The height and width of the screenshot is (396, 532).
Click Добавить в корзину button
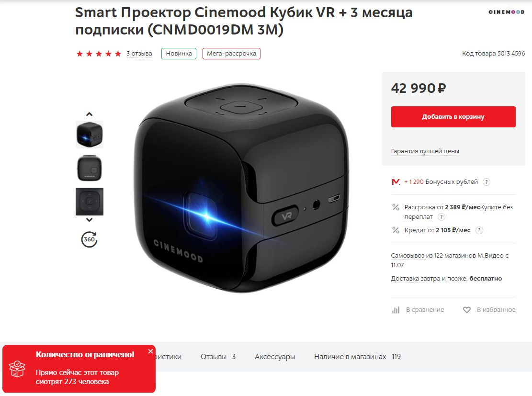[453, 117]
